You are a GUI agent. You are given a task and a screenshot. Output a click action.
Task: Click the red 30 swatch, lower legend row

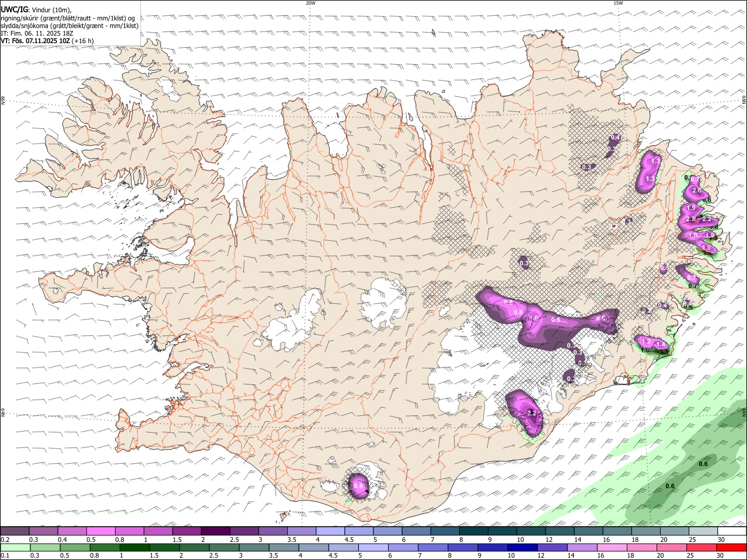click(731, 547)
